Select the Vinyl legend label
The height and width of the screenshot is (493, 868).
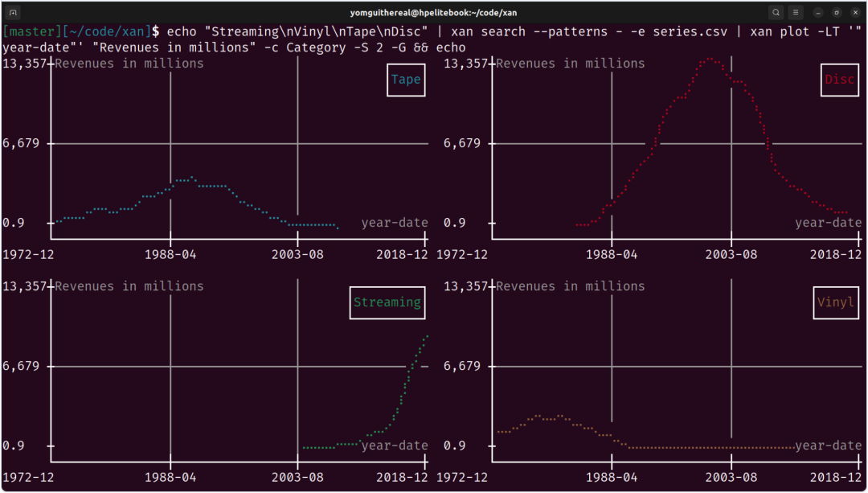pos(836,302)
